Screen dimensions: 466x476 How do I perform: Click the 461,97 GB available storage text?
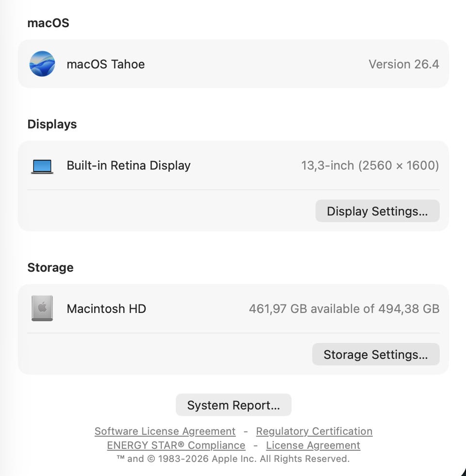click(344, 309)
